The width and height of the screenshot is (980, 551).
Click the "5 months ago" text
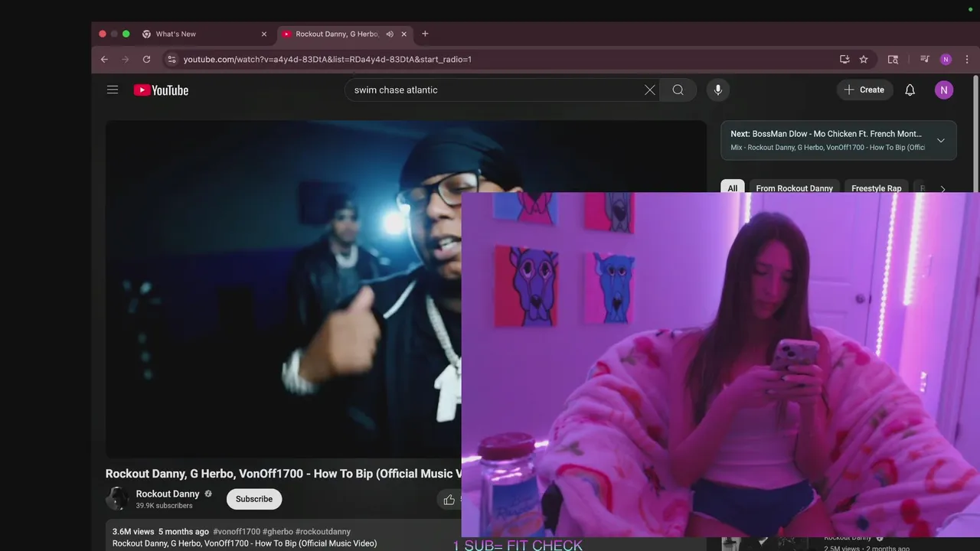(x=184, y=531)
